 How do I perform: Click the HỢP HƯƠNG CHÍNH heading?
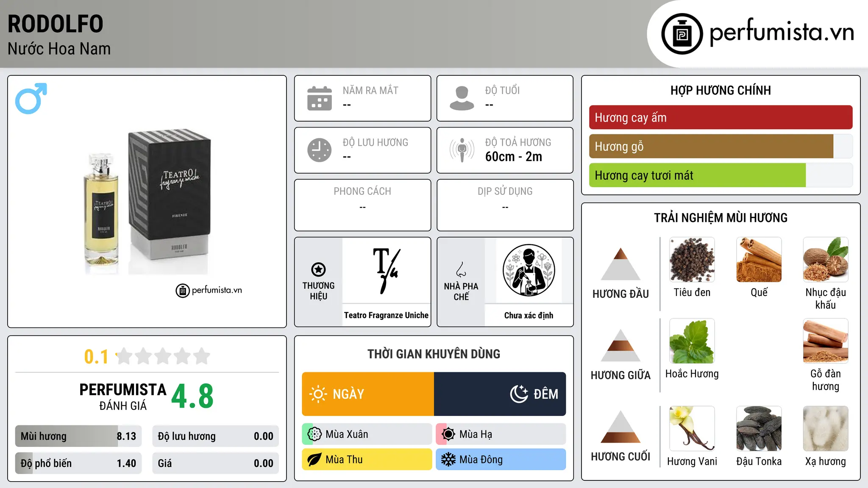(x=721, y=90)
